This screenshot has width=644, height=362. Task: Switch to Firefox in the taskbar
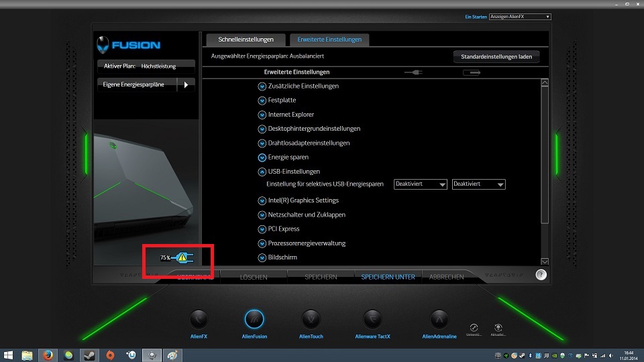[x=48, y=355]
